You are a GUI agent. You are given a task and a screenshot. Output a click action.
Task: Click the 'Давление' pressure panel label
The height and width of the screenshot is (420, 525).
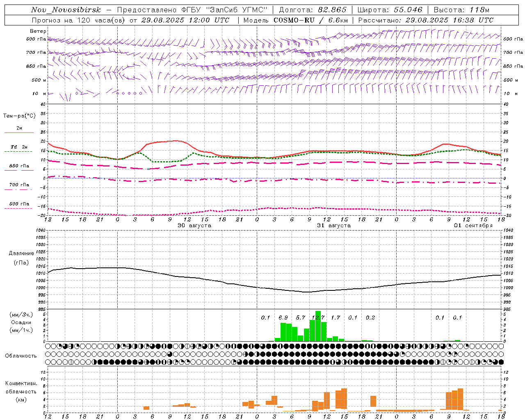21,253
